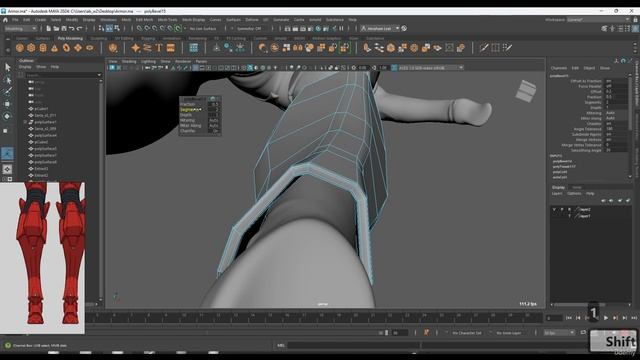Image resolution: width=640 pixels, height=360 pixels.
Task: Select polySurface4 in the Outliner
Action: click(x=45, y=136)
